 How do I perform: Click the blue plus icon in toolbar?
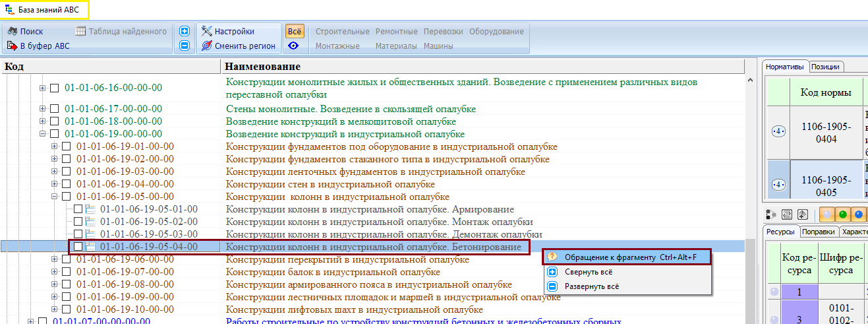click(185, 31)
